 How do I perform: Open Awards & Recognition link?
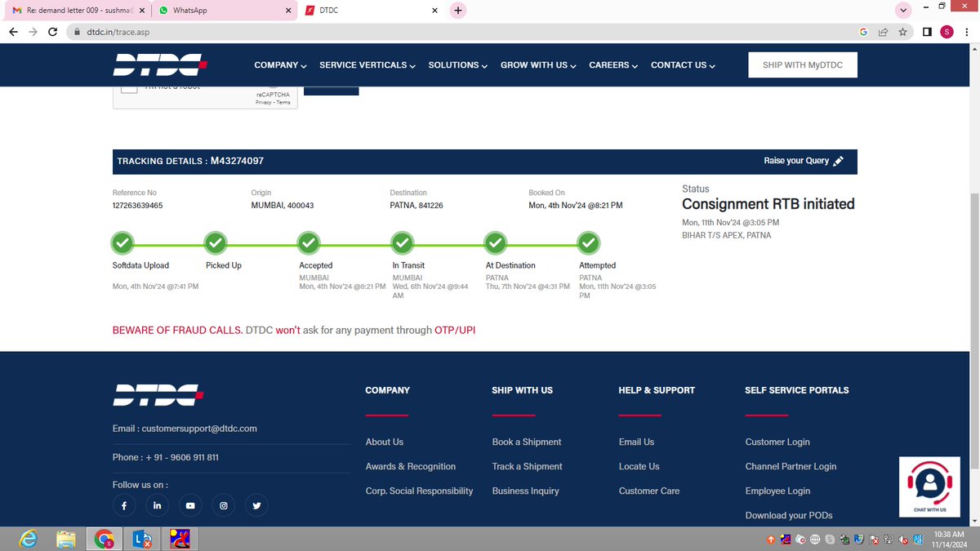point(411,466)
